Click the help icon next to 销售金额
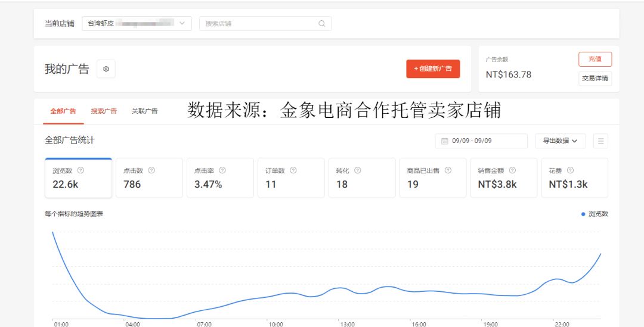 512,170
